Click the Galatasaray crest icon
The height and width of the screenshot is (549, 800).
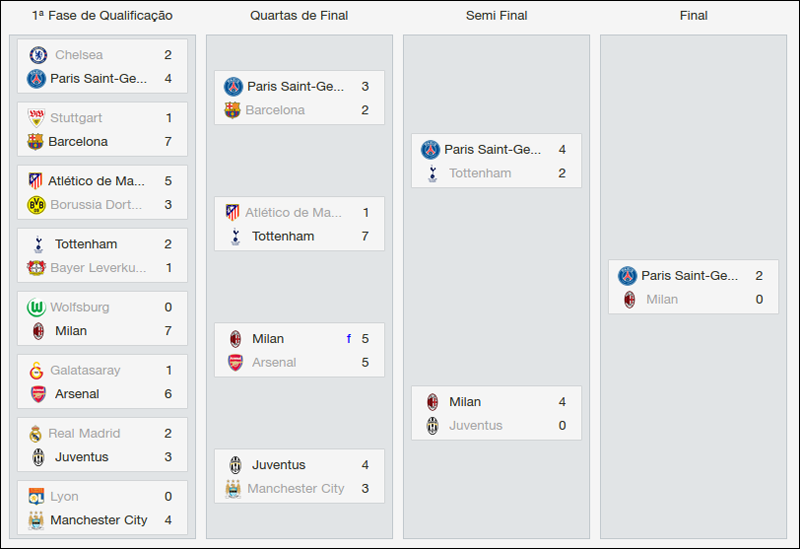[36, 370]
